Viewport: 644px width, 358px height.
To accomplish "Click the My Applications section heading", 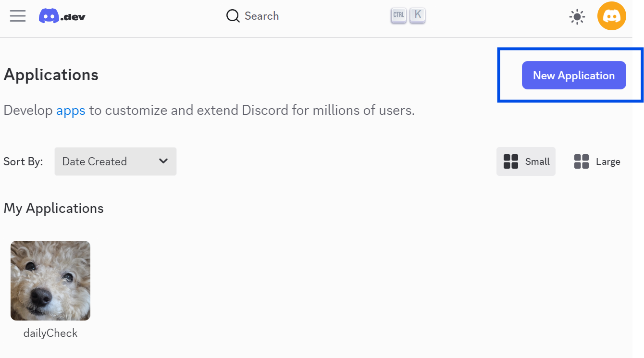I will click(53, 208).
